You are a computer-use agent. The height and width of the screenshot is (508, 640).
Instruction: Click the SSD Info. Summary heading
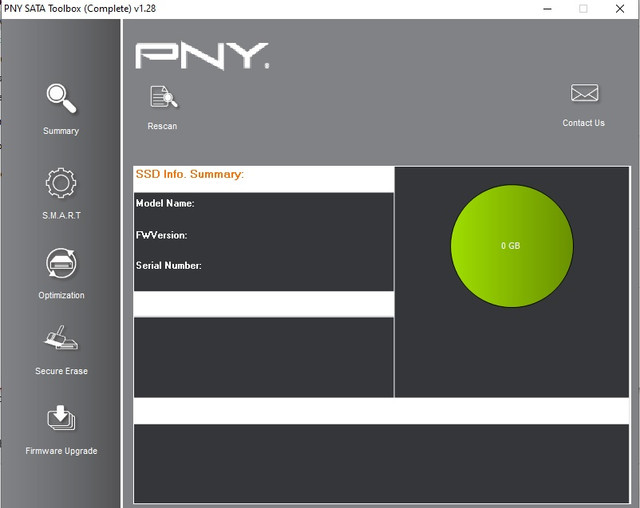click(190, 174)
